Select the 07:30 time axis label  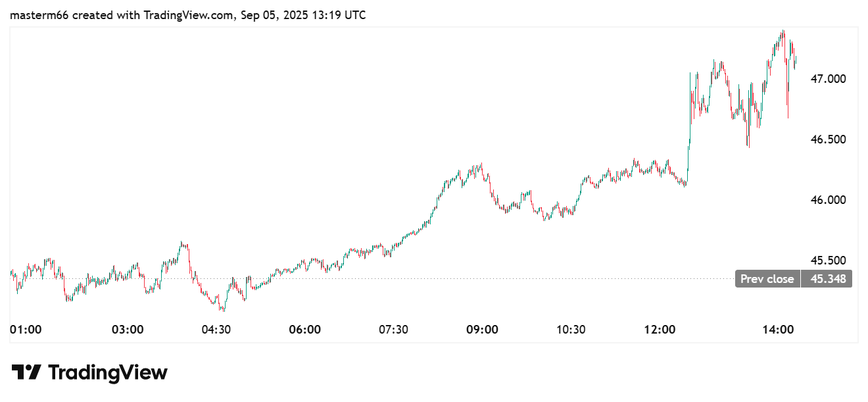pyautogui.click(x=393, y=329)
